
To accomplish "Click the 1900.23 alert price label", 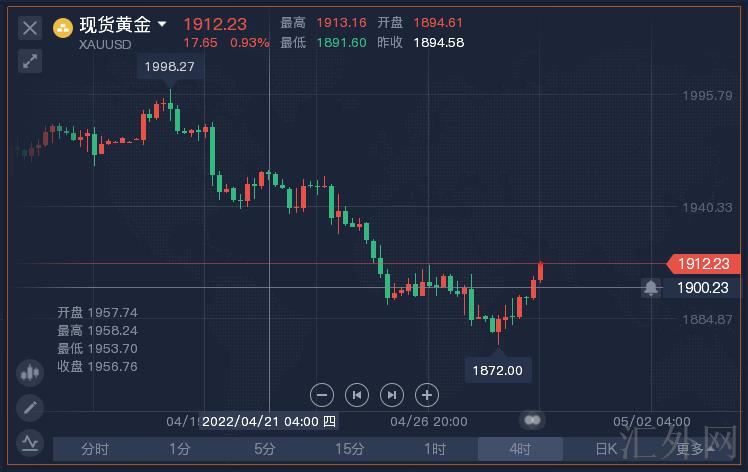I will (702, 288).
